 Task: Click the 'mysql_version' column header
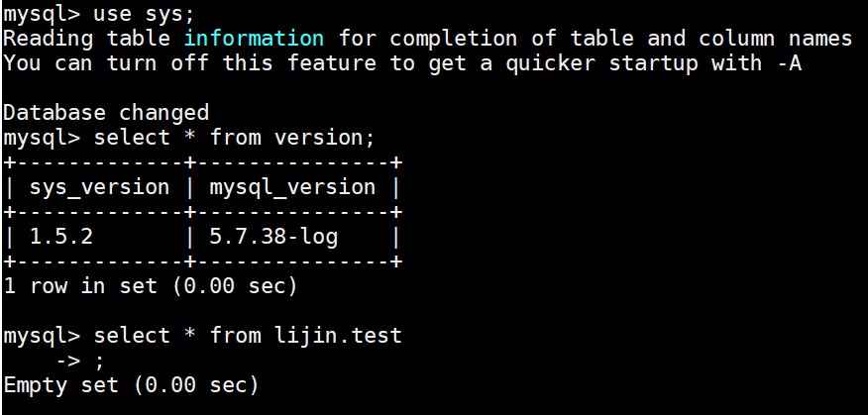[x=292, y=187]
